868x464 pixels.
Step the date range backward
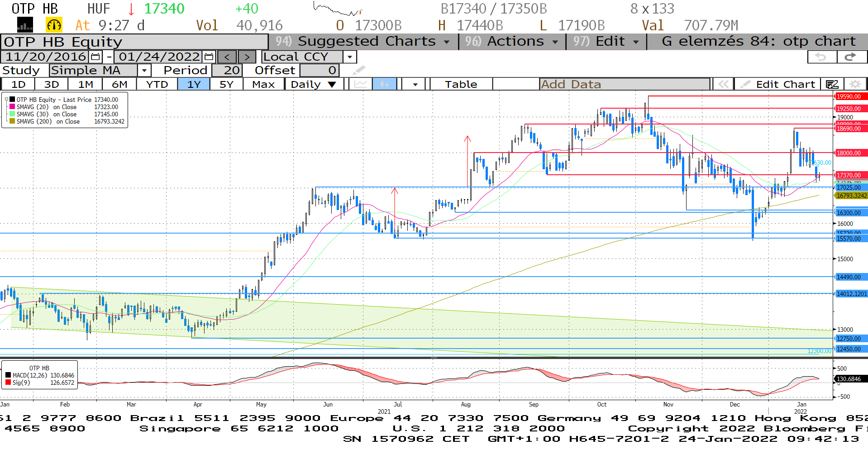[x=227, y=57]
